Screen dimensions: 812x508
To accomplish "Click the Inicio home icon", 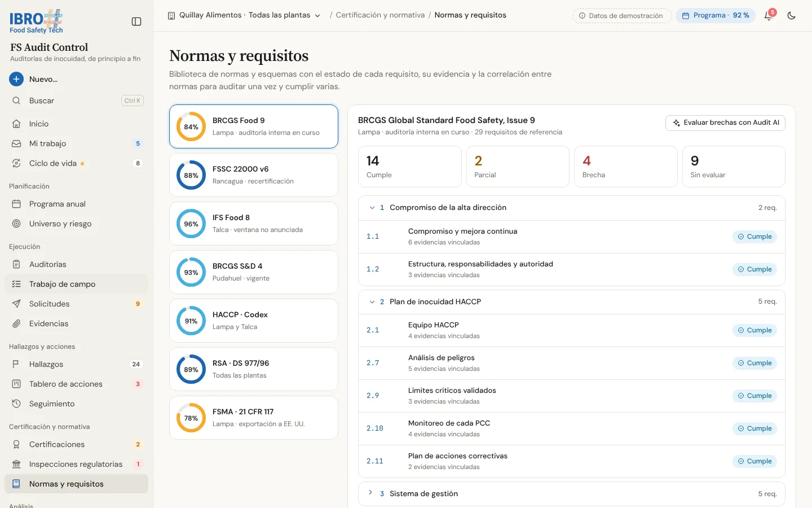I will pos(16,124).
